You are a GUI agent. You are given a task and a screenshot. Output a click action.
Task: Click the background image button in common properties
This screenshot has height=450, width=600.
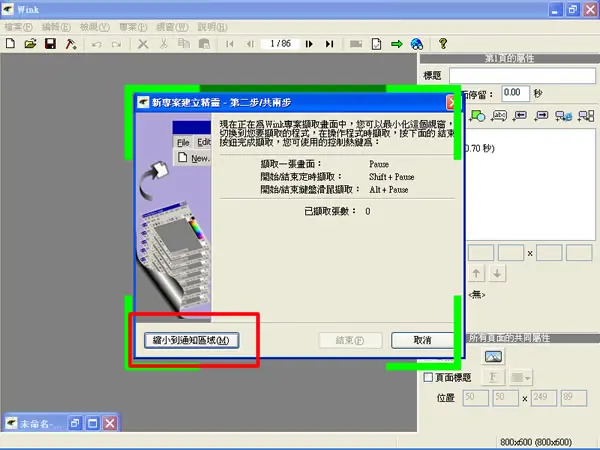click(493, 357)
